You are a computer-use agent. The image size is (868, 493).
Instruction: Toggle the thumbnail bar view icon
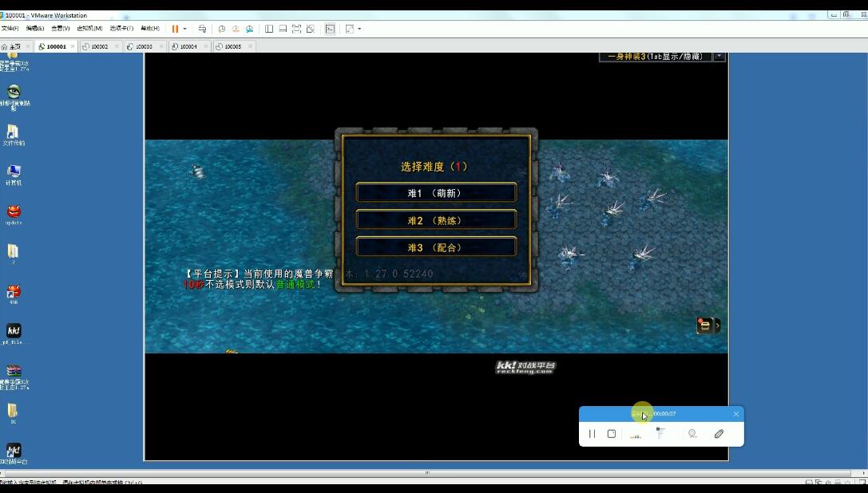coord(283,29)
